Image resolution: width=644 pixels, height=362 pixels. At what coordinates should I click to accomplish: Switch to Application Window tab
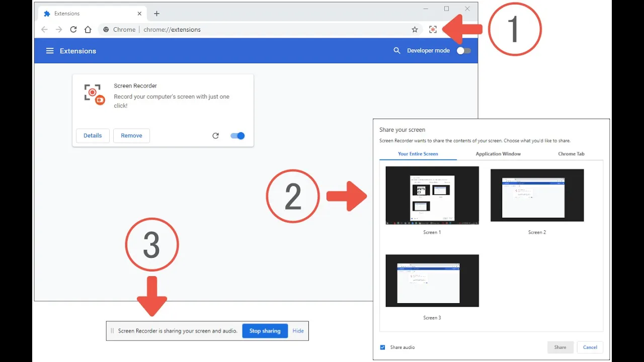pyautogui.click(x=498, y=154)
